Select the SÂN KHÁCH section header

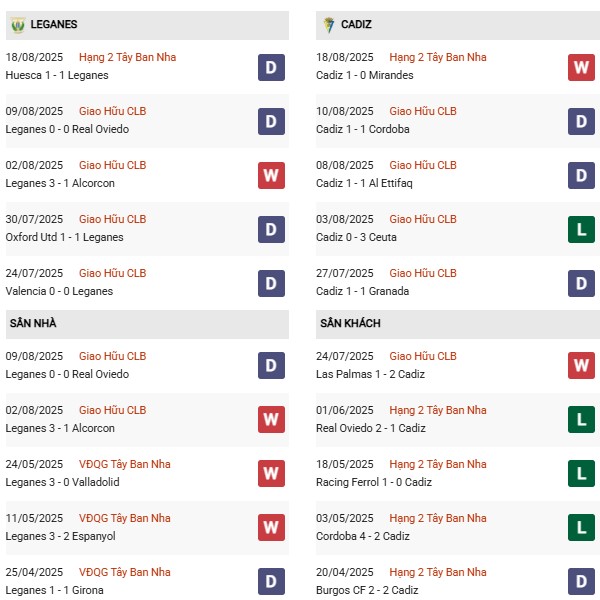point(458,324)
